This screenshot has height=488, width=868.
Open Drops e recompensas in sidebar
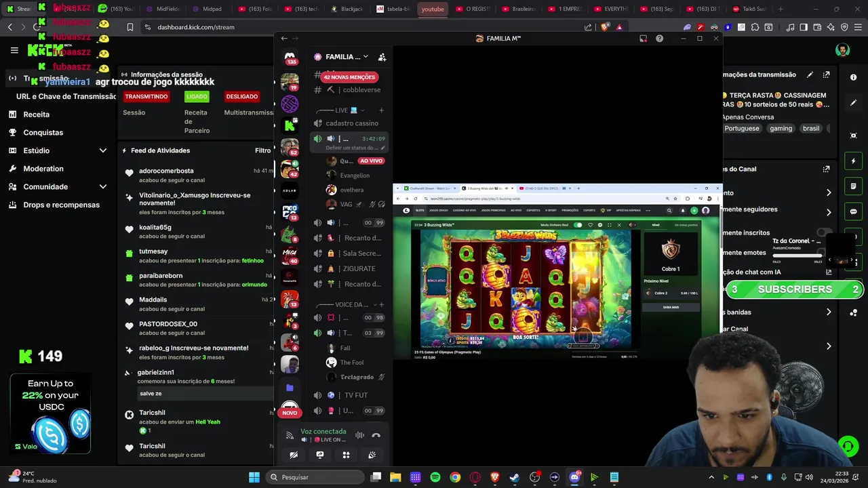61,205
